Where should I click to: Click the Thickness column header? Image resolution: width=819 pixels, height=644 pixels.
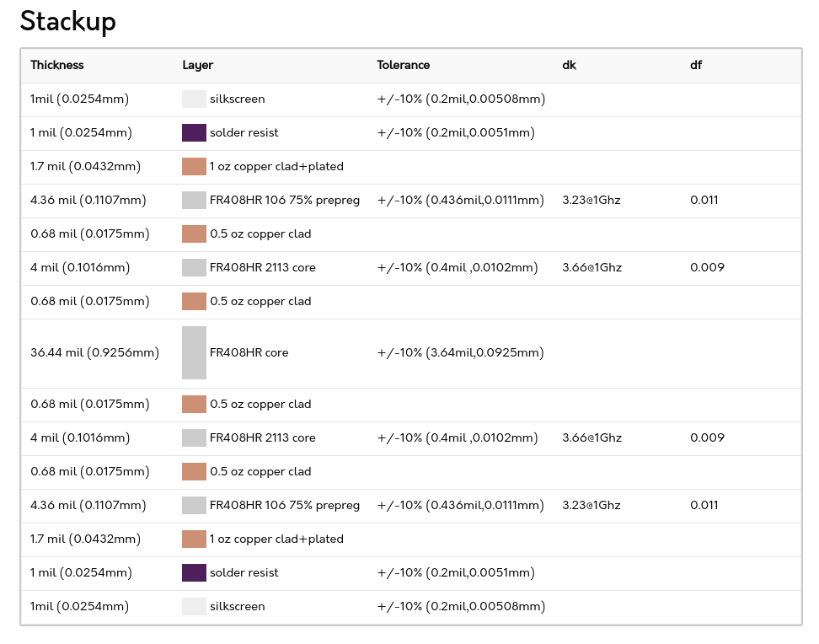coord(57,65)
